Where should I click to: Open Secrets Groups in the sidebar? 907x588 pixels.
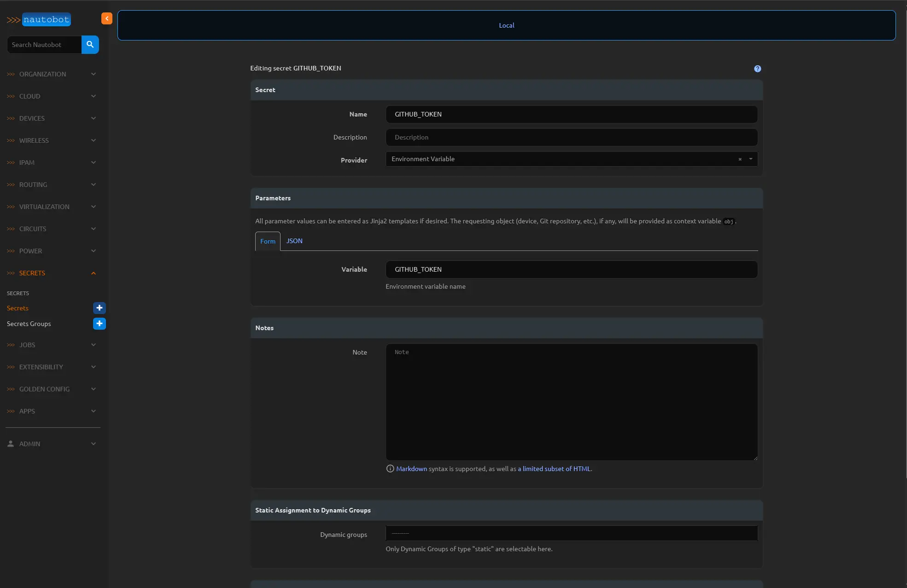29,324
